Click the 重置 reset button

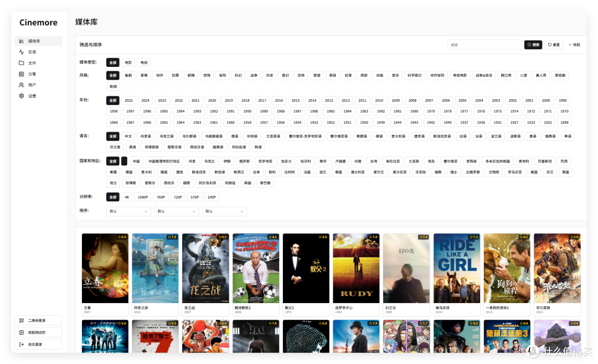(553, 45)
